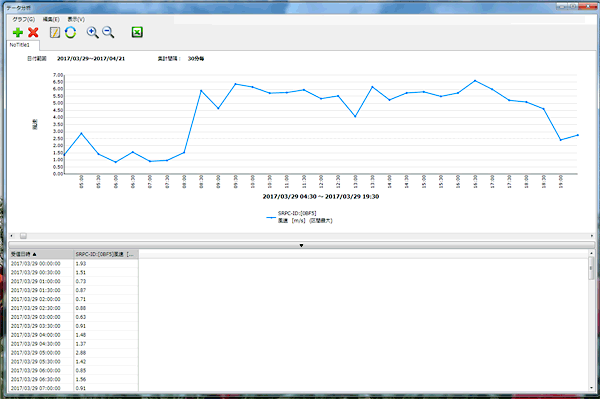Image resolution: width=600 pixels, height=399 pixels.
Task: Click the graph's horizontal scrollbar thumb
Action: pyautogui.click(x=23, y=236)
